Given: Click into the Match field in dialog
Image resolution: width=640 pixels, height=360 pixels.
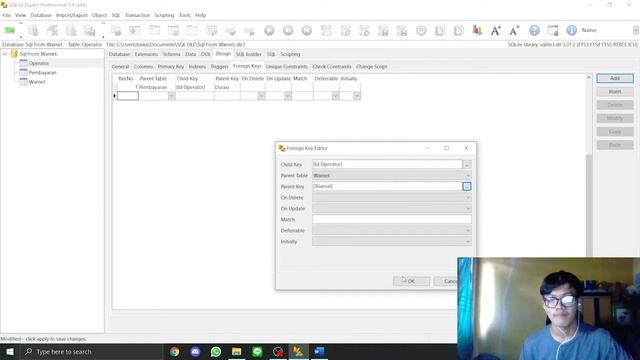Looking at the screenshot, I should [391, 220].
